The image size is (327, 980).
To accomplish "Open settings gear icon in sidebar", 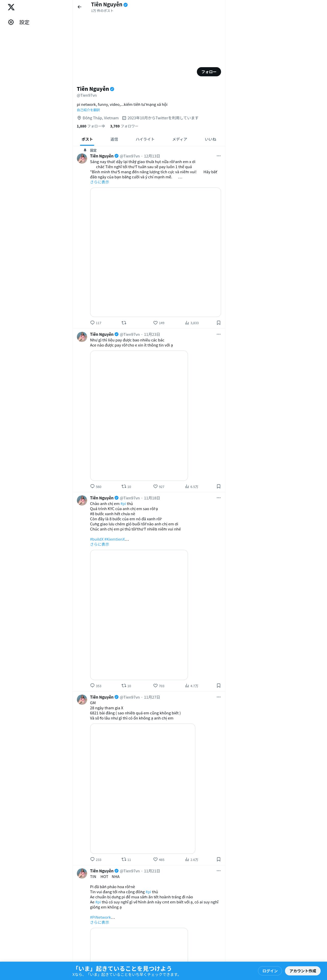I will pyautogui.click(x=11, y=22).
